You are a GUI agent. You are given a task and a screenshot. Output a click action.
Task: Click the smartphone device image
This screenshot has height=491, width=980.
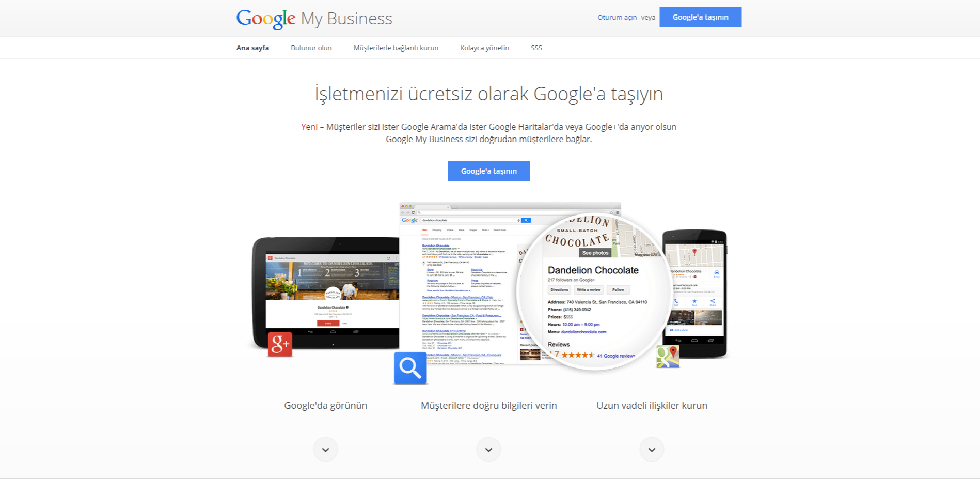(695, 294)
